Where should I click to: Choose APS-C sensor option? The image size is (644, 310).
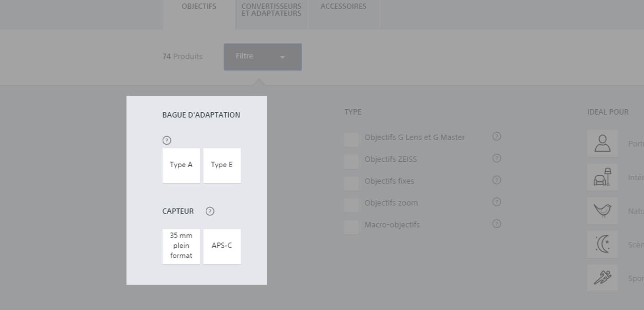[x=222, y=246]
